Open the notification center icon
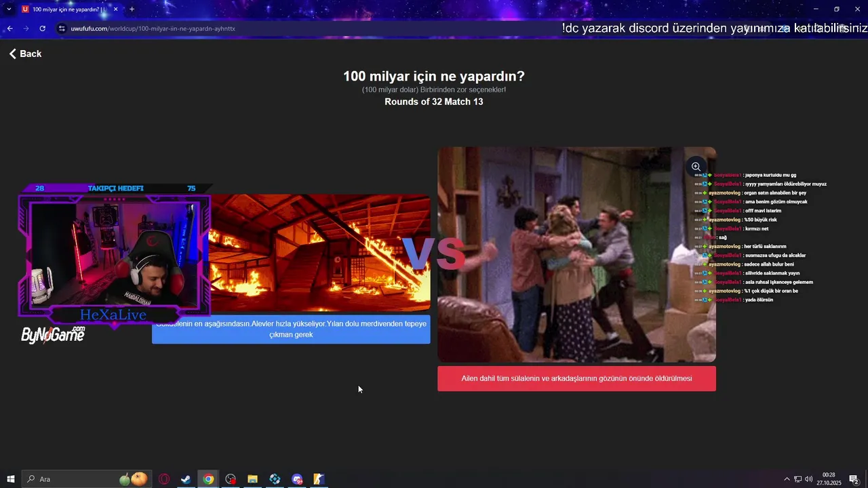The height and width of the screenshot is (488, 868). (854, 479)
